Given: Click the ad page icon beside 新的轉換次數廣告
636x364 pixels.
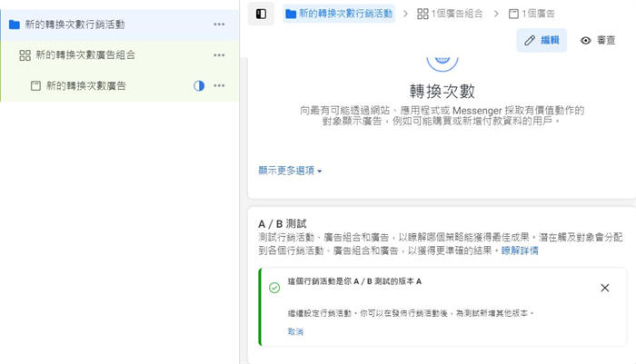Looking at the screenshot, I should (x=35, y=86).
